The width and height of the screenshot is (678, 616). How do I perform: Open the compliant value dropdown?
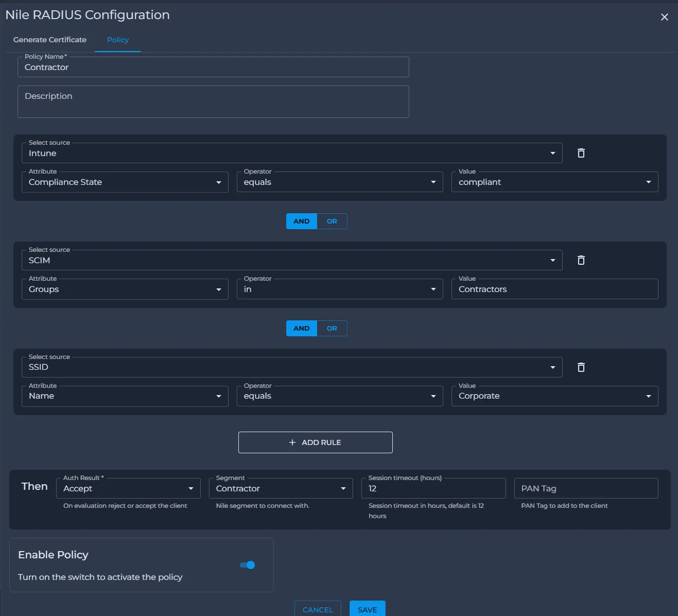555,182
